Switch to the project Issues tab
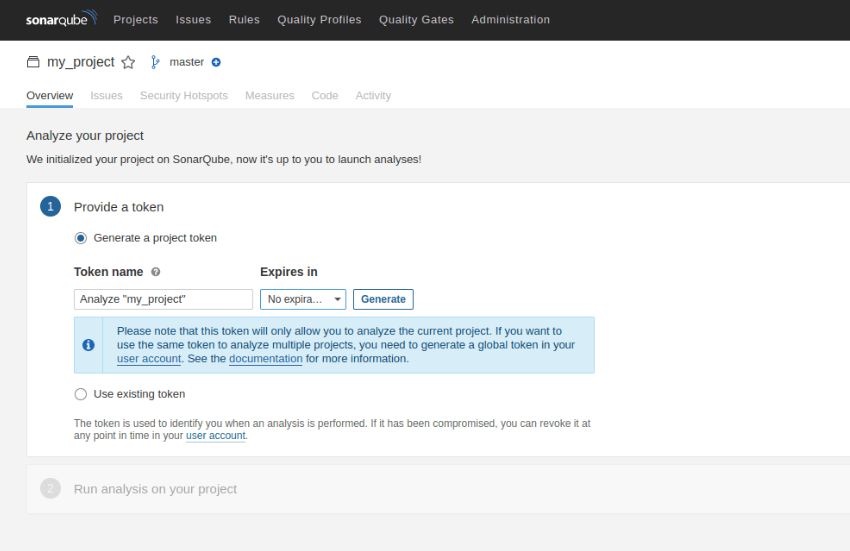Viewport: 850px width, 551px height. [x=106, y=95]
